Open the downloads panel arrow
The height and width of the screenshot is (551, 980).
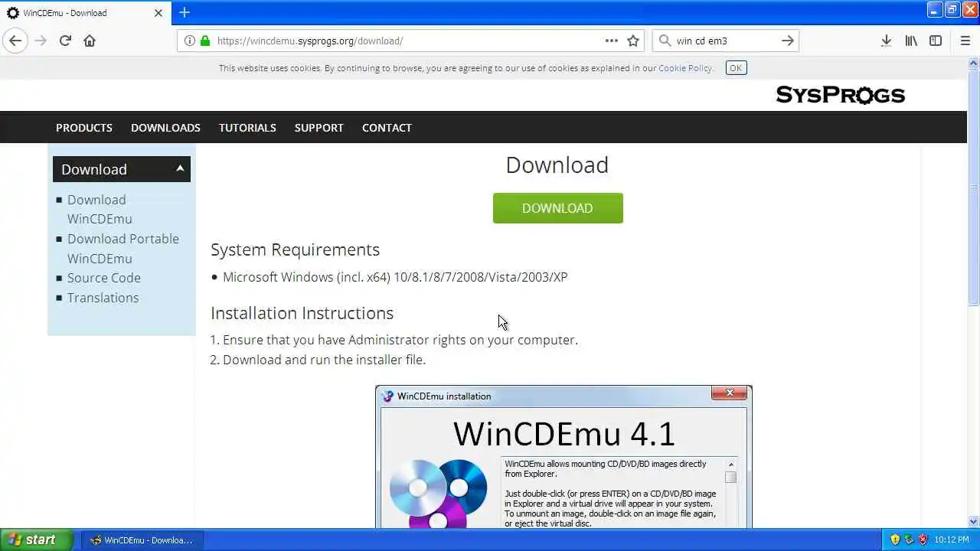point(886,41)
